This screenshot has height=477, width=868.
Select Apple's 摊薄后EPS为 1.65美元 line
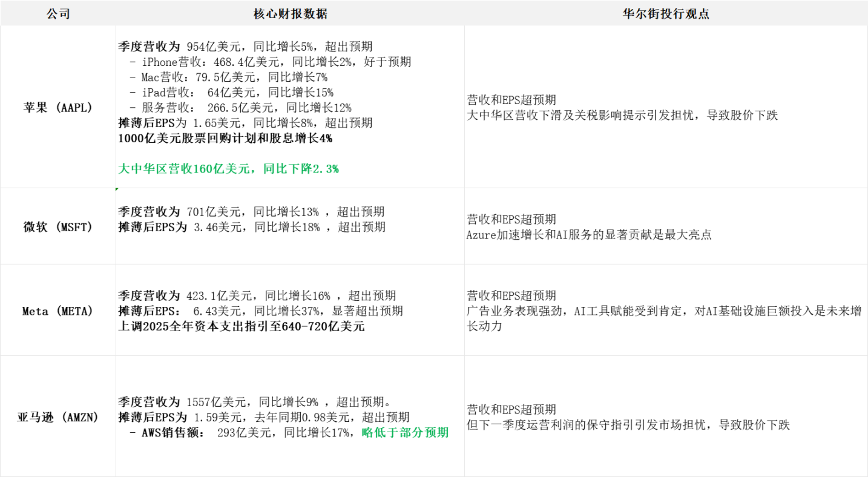tap(245, 123)
